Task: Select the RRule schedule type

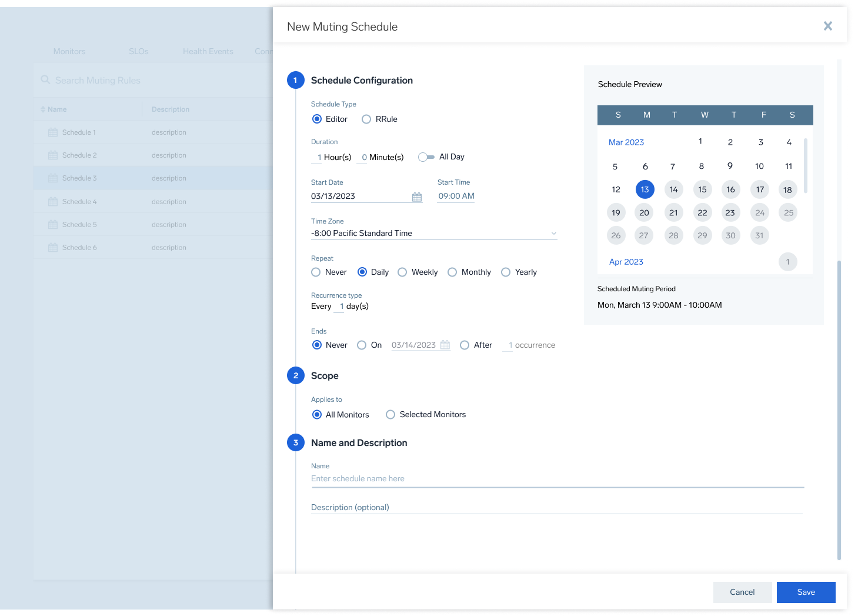Action: [365, 119]
